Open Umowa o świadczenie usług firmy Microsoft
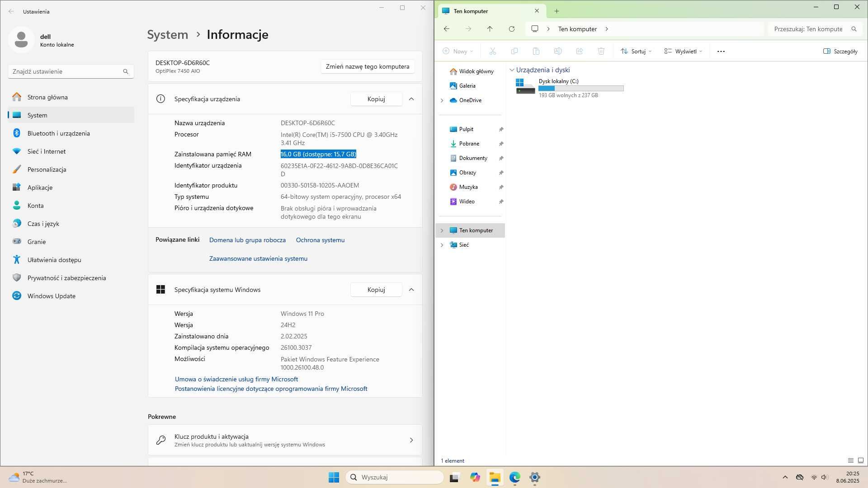 pyautogui.click(x=236, y=379)
